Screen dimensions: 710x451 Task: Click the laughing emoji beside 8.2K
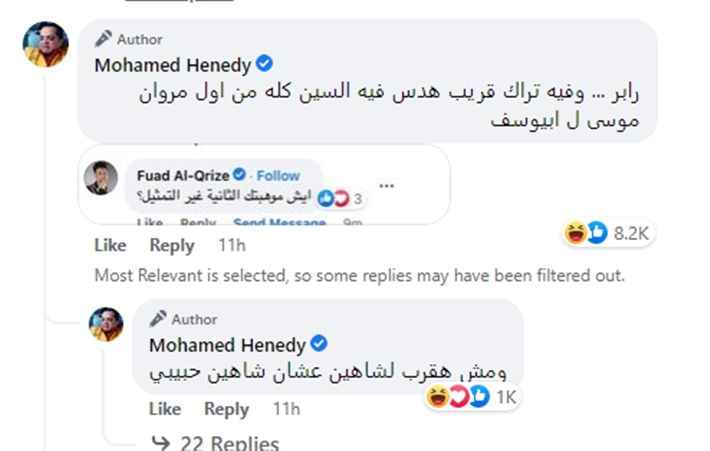coord(575,233)
